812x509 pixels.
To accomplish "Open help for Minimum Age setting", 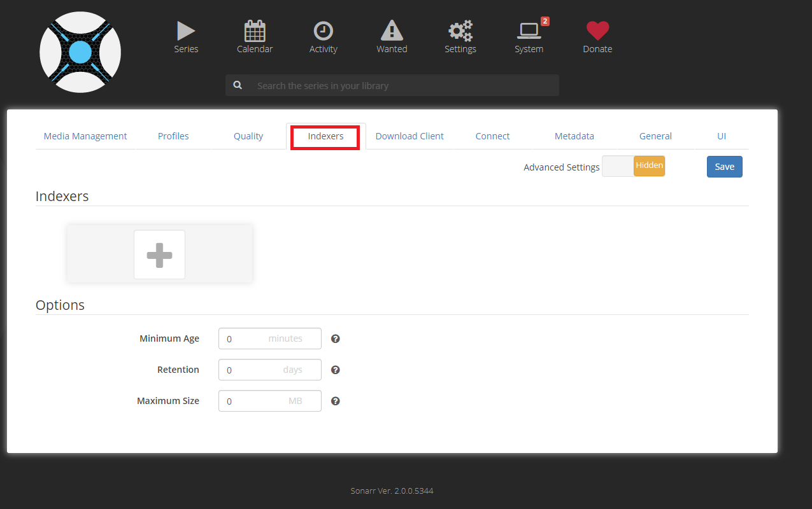I will coord(335,338).
